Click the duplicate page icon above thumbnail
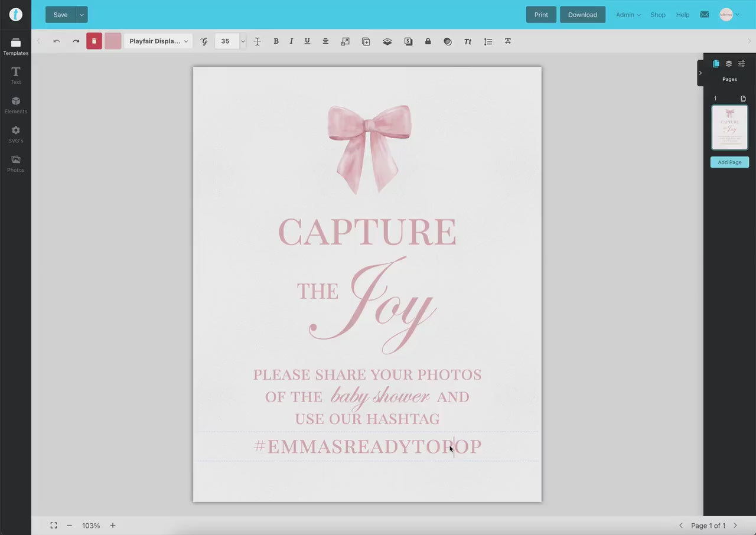 743,99
